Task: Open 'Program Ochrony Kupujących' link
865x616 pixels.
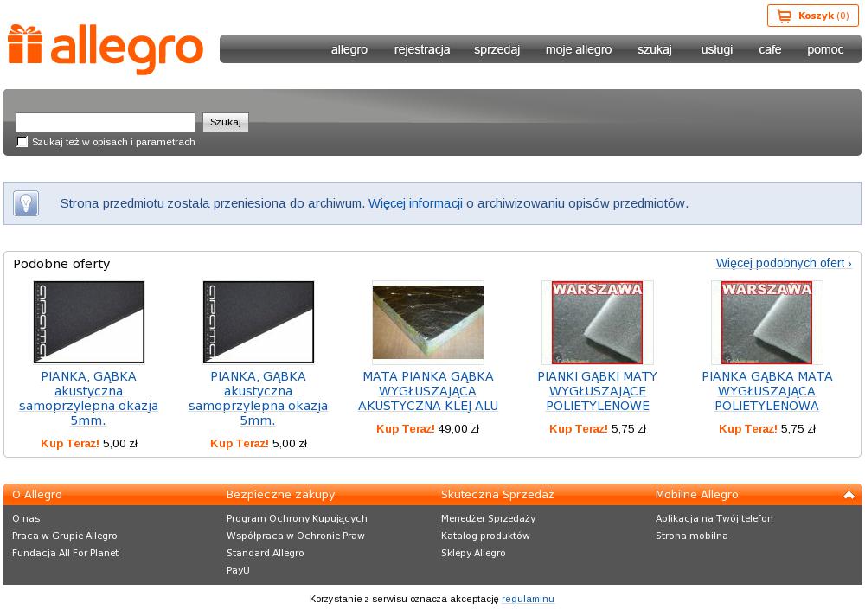Action: [297, 518]
